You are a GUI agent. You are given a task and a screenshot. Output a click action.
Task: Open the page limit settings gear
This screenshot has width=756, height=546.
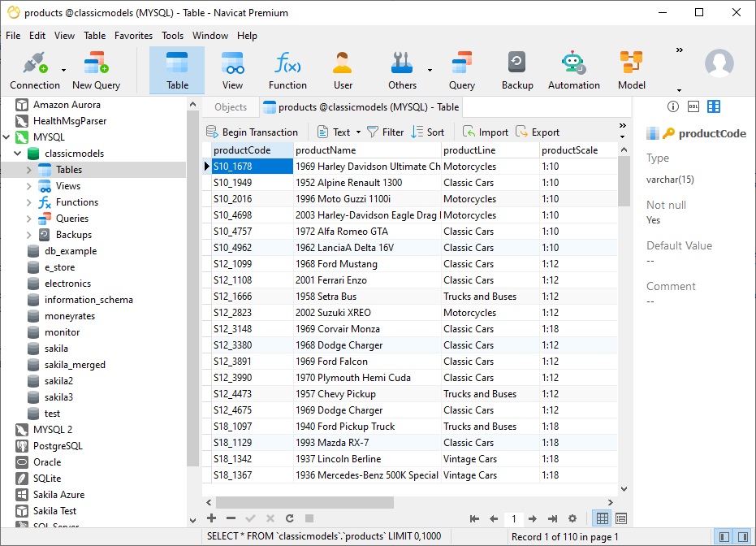(572, 518)
